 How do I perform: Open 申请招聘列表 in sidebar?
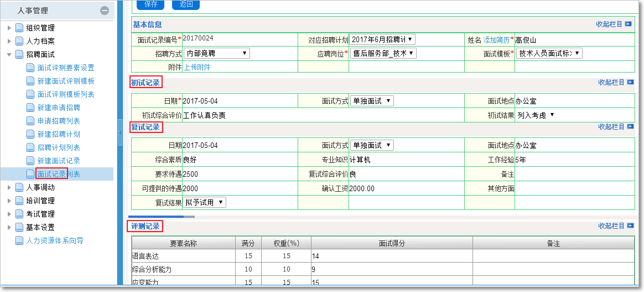59,121
